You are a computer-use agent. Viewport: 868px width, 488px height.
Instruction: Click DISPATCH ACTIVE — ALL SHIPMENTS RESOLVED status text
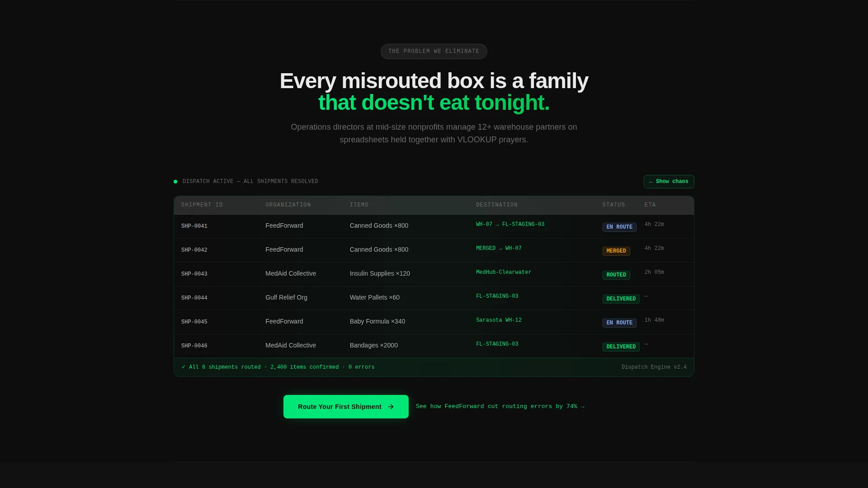coord(250,182)
